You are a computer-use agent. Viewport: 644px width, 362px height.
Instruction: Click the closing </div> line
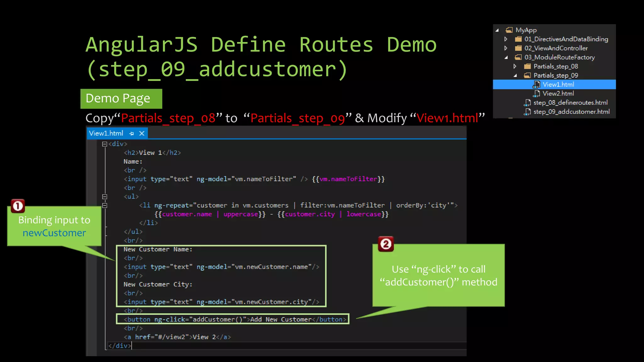click(119, 346)
